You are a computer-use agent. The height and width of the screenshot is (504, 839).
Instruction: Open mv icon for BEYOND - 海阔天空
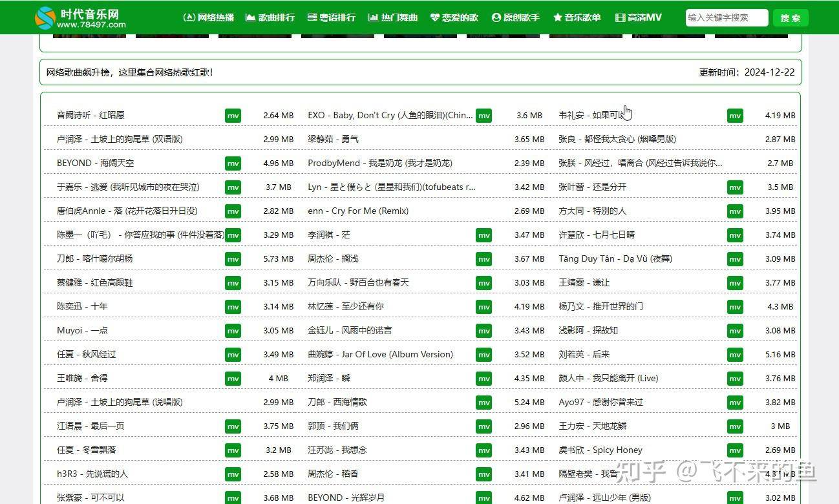(233, 163)
